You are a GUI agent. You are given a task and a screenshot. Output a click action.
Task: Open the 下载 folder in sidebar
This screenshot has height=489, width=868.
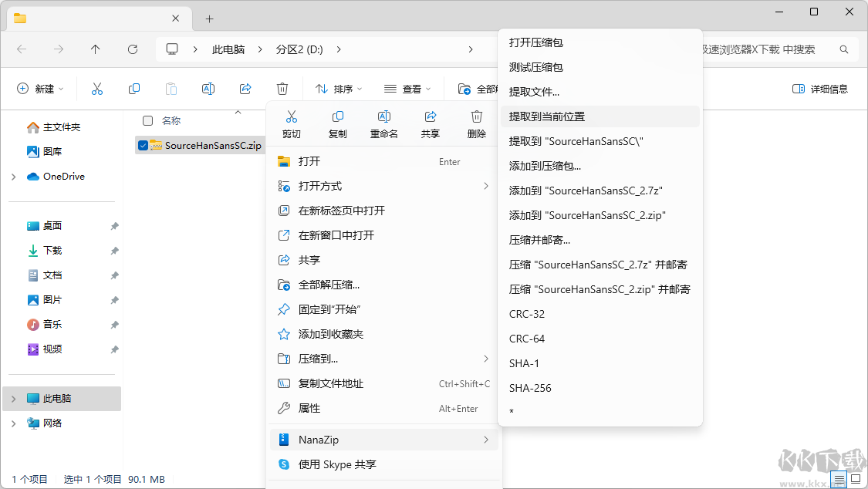click(52, 251)
